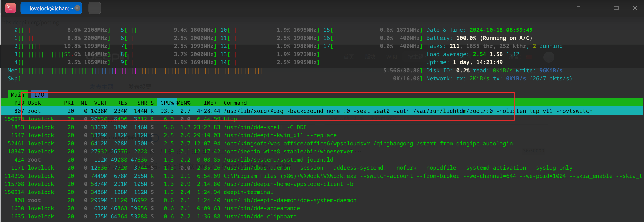Click the deepin terminal app icon
644x222 pixels.
pyautogui.click(x=11, y=8)
